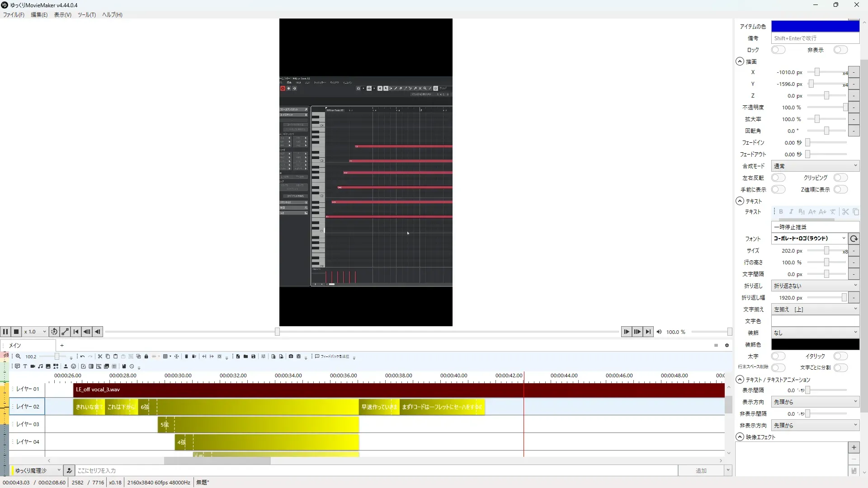Screen dimensions: 868x488
Task: Open the ファイル(F) menu
Action: click(14, 14)
